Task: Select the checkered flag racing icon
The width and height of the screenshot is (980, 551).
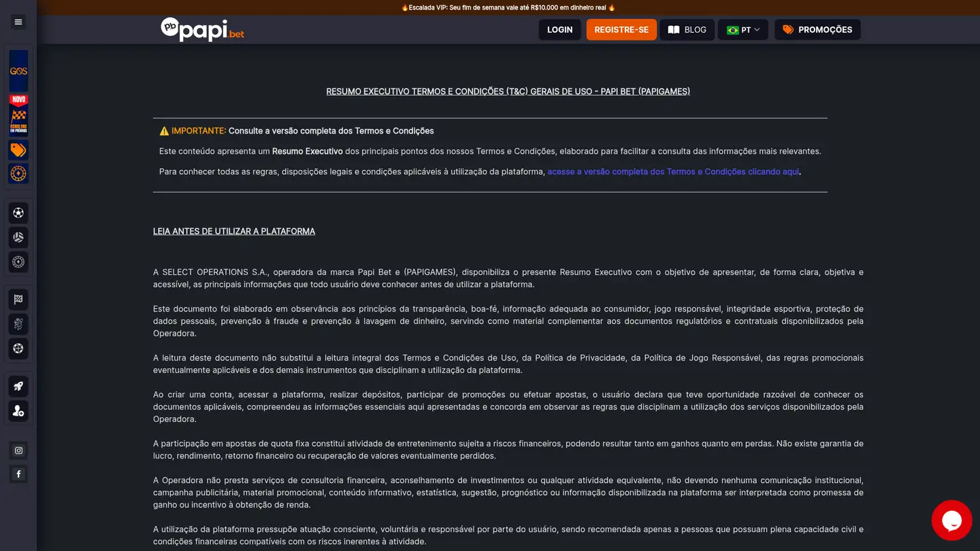Action: pos(18,299)
